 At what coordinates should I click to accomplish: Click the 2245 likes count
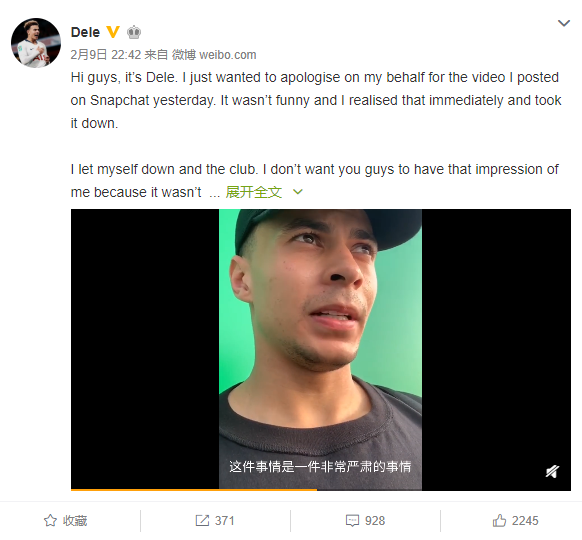coord(525,521)
